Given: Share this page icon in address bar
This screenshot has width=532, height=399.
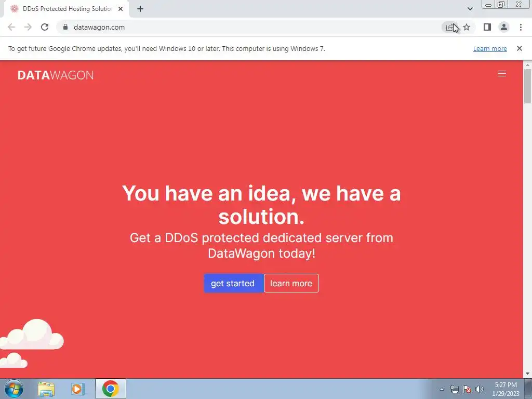Looking at the screenshot, I should (x=450, y=27).
